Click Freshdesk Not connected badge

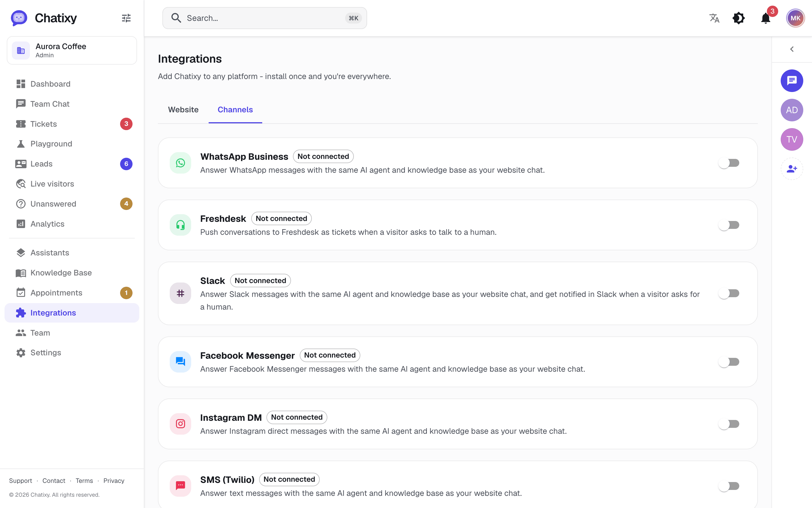click(x=281, y=219)
